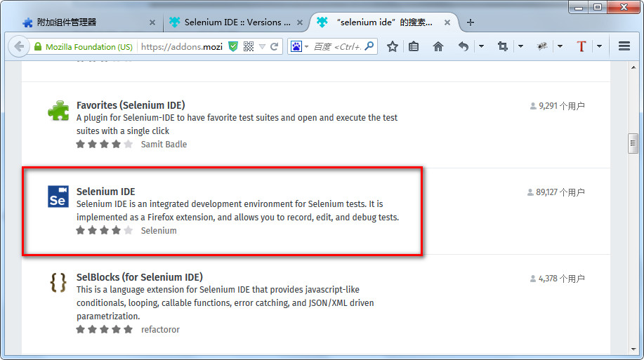Click the five-star rating of SelBlocks
Viewport: 644px width, 360px height.
pyautogui.click(x=105, y=329)
